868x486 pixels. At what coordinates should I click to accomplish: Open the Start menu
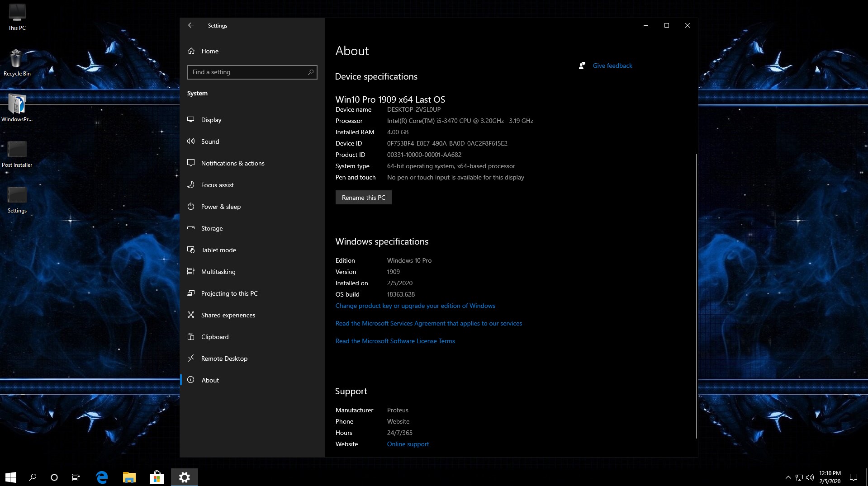pos(11,477)
